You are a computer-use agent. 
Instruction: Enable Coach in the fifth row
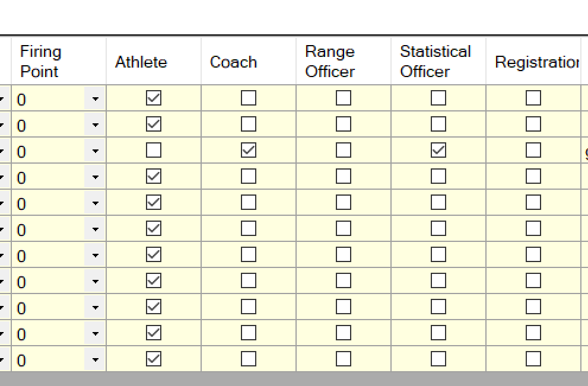(x=247, y=202)
